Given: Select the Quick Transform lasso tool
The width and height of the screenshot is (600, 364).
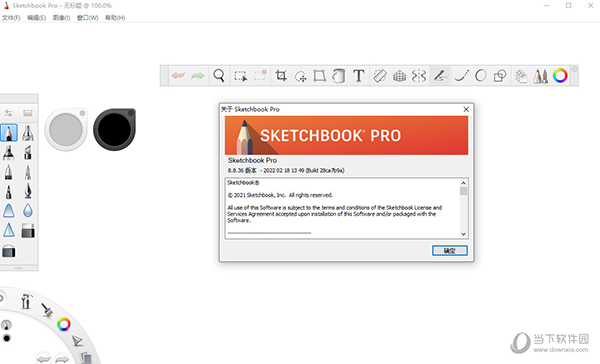Looking at the screenshot, I should [300, 76].
